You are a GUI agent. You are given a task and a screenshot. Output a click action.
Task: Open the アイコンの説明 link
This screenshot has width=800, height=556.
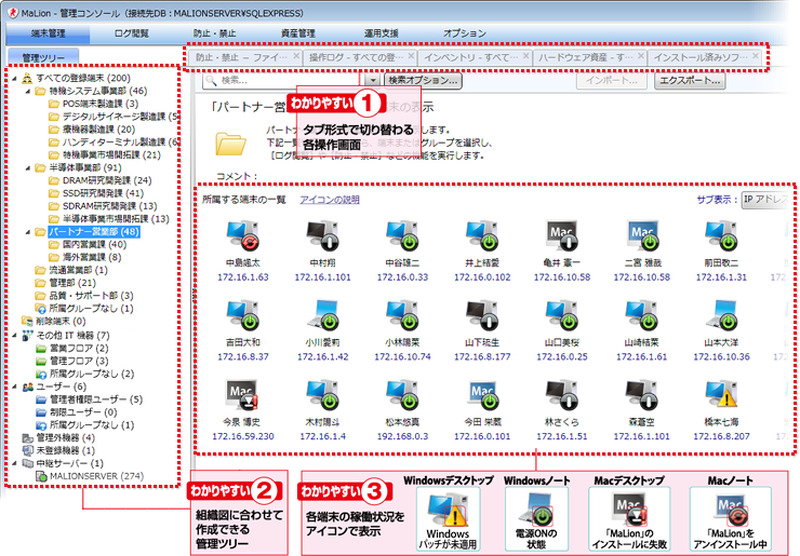pyautogui.click(x=331, y=200)
